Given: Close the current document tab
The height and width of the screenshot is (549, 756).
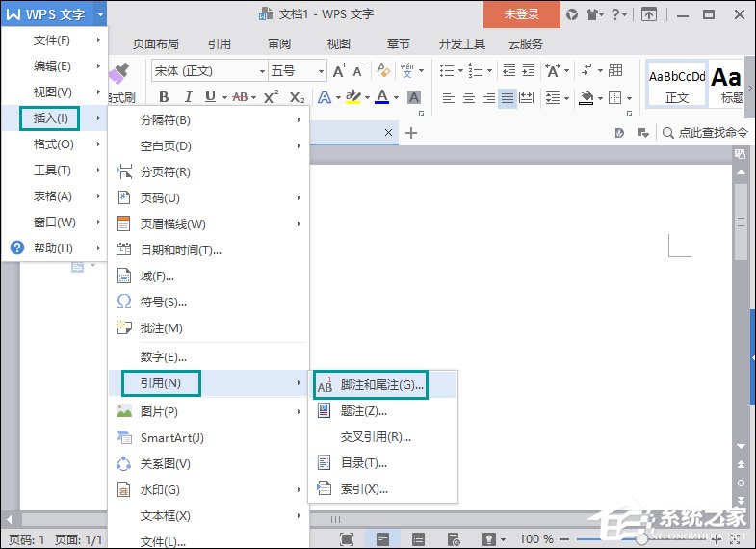Looking at the screenshot, I should point(389,132).
